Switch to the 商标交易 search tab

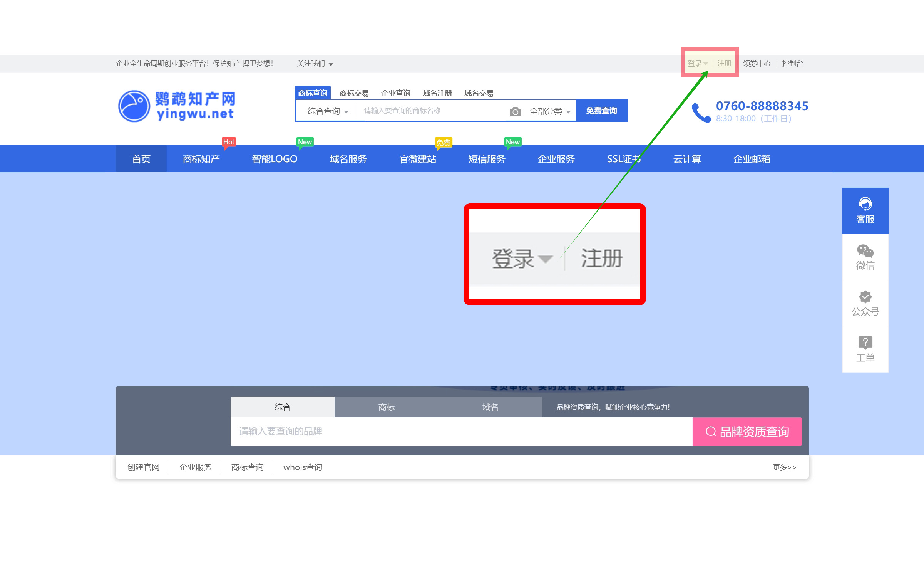tap(354, 93)
